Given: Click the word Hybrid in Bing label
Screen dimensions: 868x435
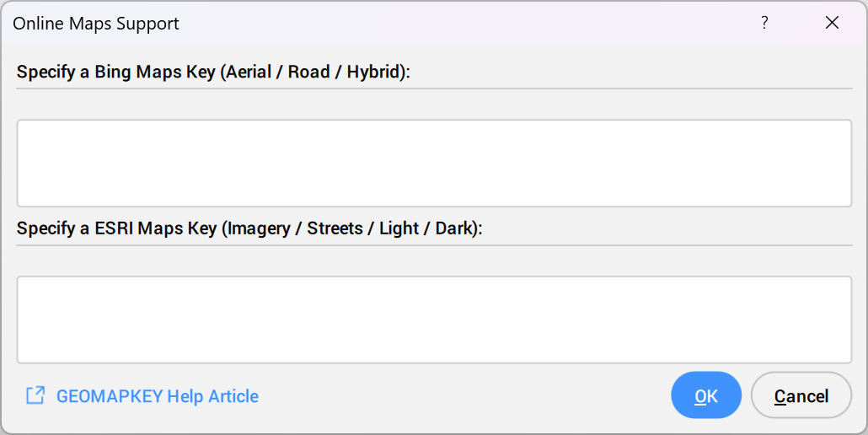Looking at the screenshot, I should click(x=373, y=72).
